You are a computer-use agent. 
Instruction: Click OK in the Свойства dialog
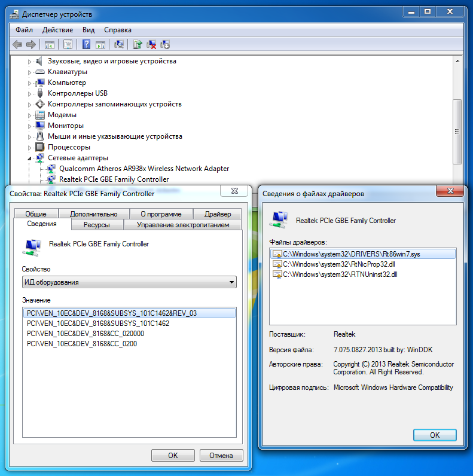[173, 455]
